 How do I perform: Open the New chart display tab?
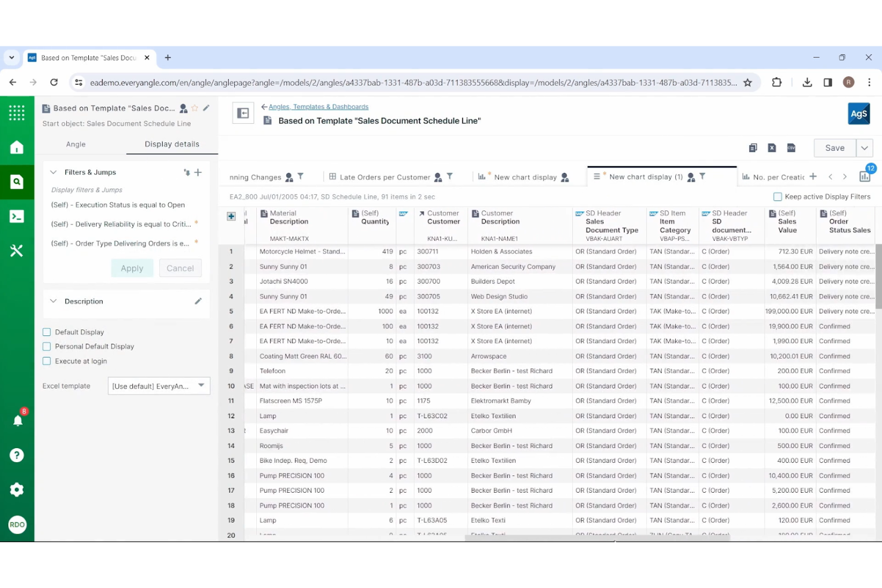tap(525, 178)
